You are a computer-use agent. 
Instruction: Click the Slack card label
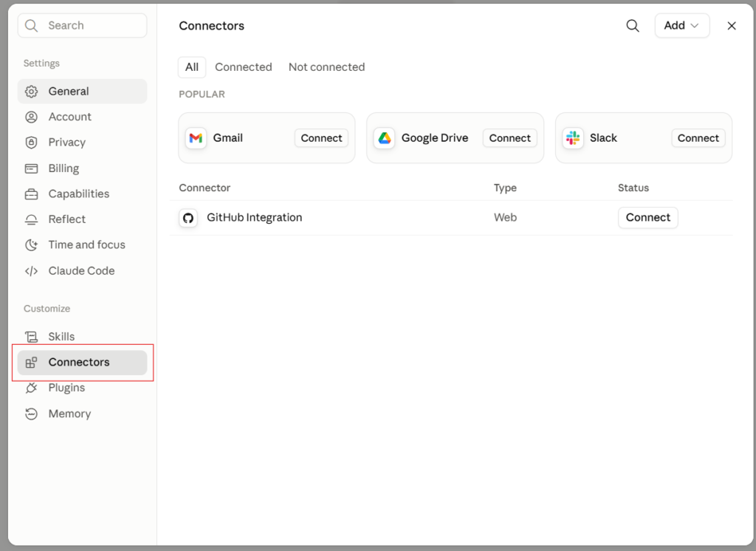coord(603,138)
